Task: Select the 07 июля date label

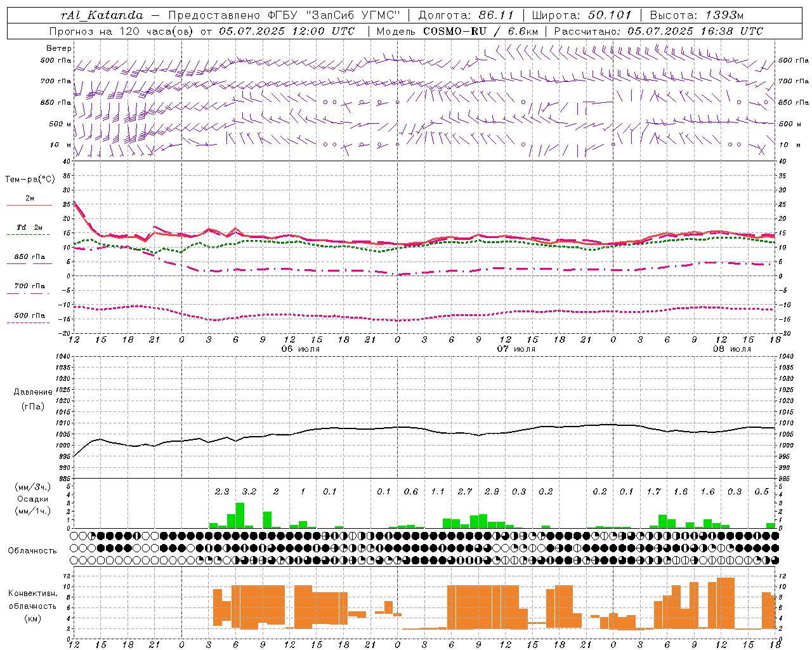Action: point(516,349)
